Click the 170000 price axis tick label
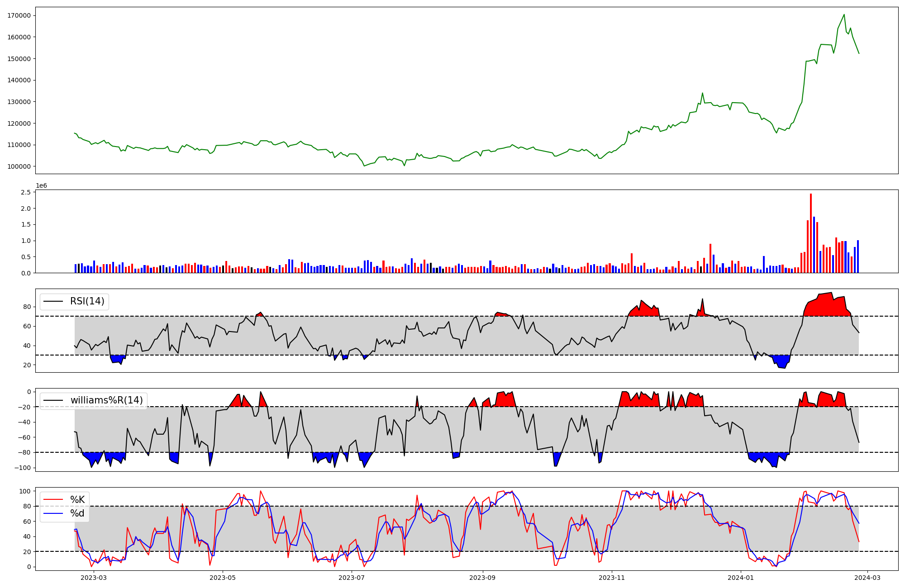The image size is (905, 588). 19,15
